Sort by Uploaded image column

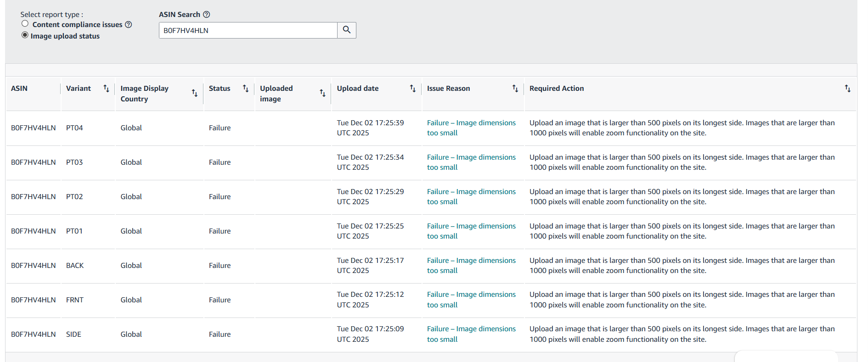[x=322, y=93]
